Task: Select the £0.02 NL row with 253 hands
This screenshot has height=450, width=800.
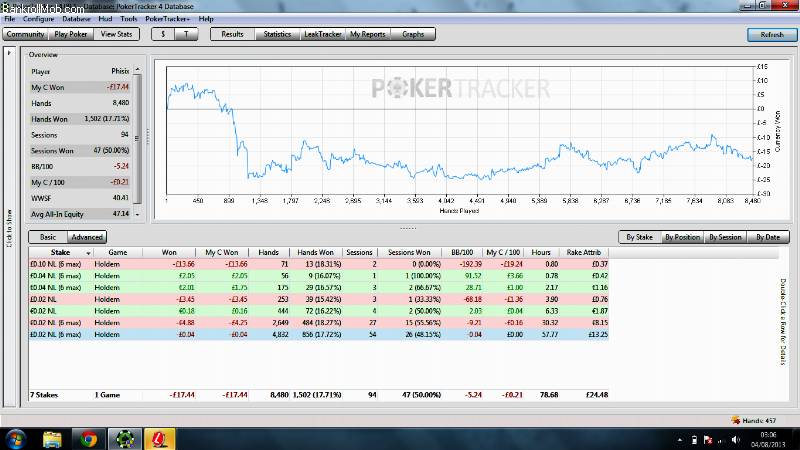Action: 318,299
